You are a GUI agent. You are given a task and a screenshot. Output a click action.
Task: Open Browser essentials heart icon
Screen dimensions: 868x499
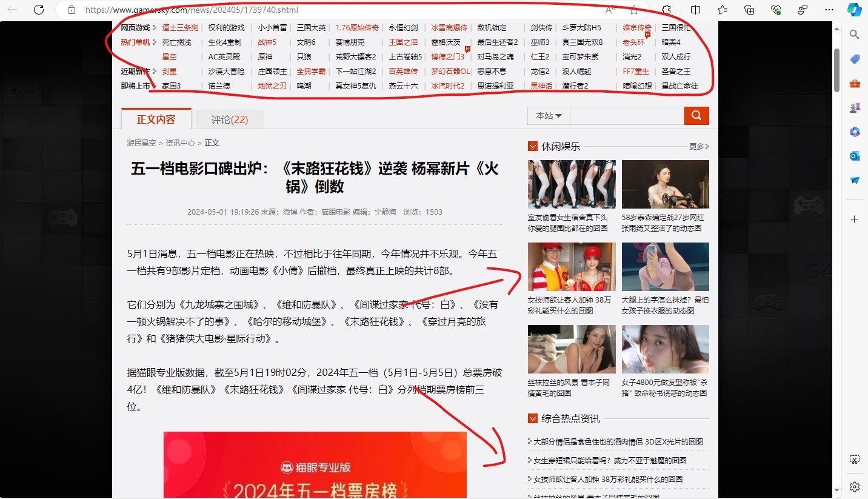(776, 10)
